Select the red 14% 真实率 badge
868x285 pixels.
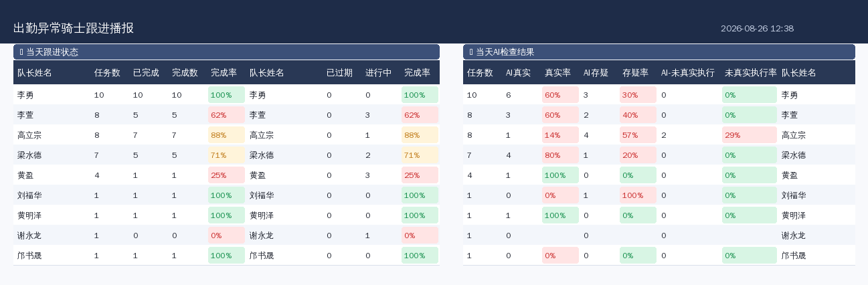click(x=560, y=135)
